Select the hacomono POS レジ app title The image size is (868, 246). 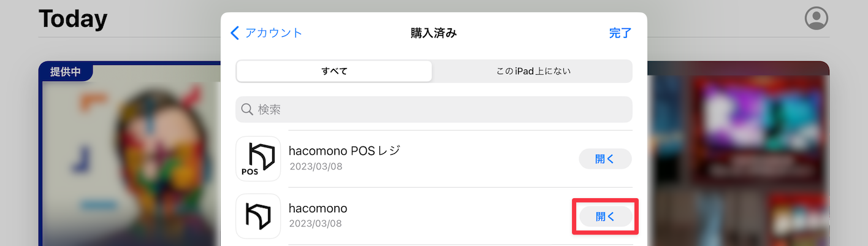click(344, 150)
